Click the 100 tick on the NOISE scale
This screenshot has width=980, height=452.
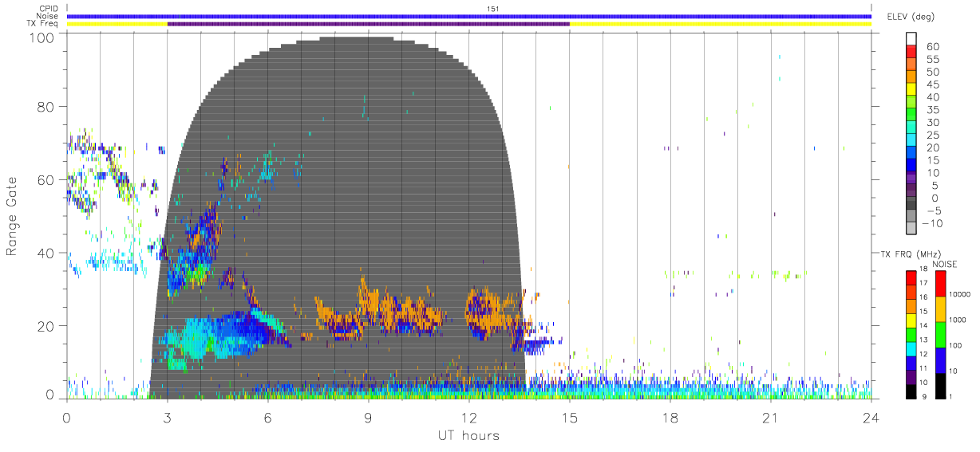pos(956,346)
